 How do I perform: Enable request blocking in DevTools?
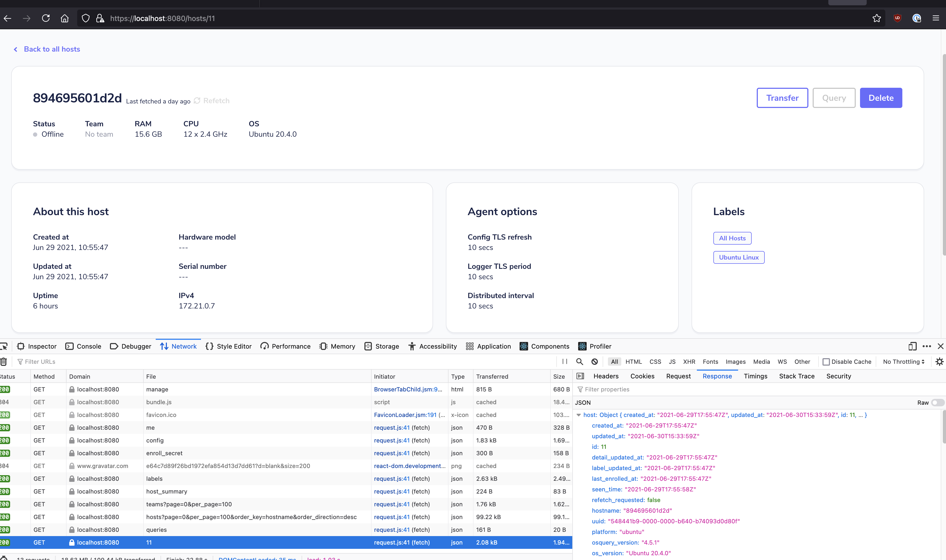[x=594, y=362]
